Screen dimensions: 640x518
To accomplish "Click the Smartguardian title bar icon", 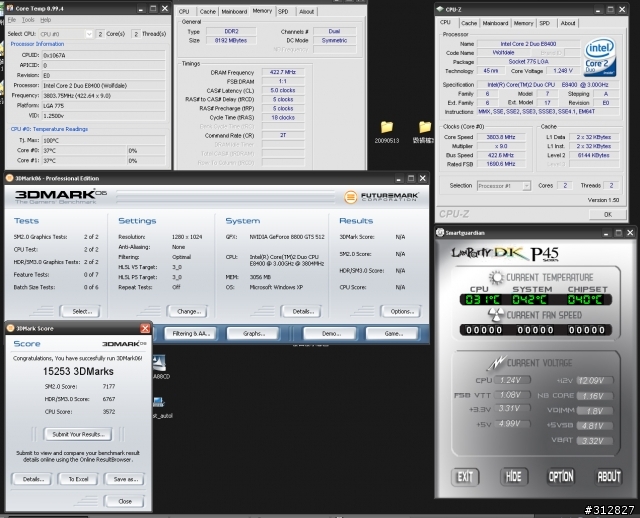I will click(440, 232).
